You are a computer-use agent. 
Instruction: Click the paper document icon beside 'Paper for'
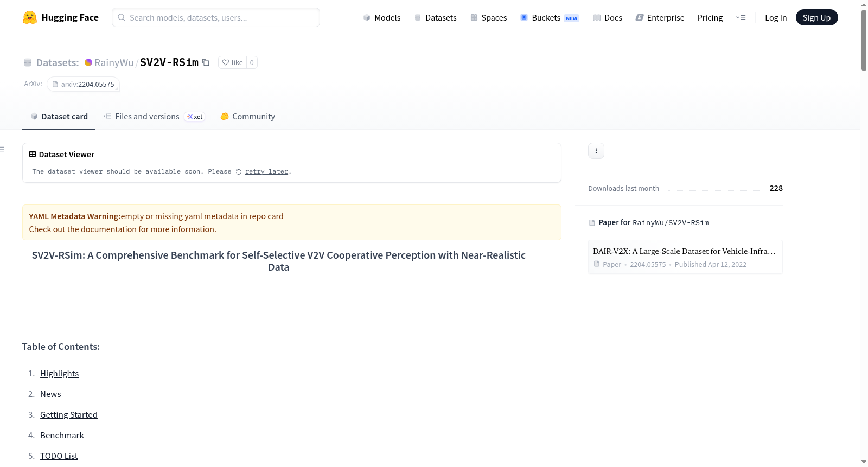592,223
